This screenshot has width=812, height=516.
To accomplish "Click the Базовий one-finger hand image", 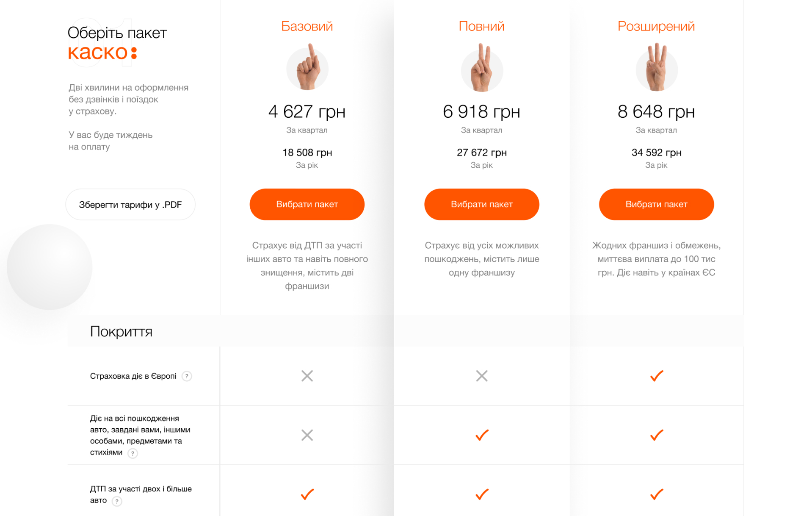I will [x=307, y=68].
